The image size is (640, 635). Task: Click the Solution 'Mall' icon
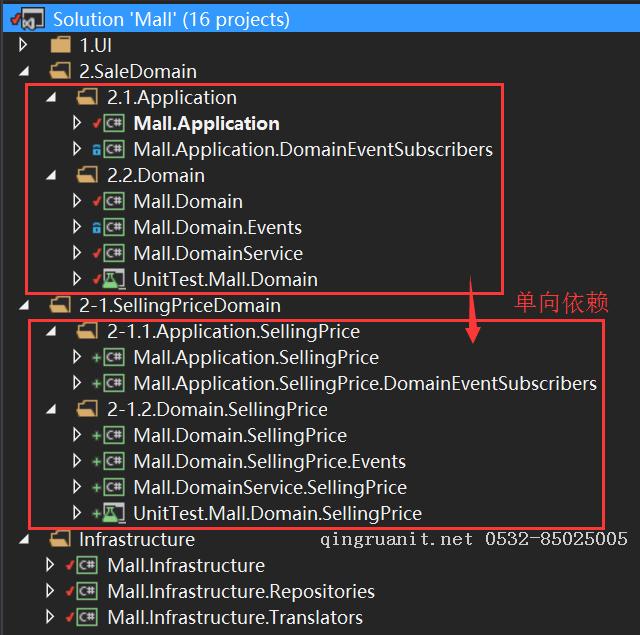[x=32, y=19]
